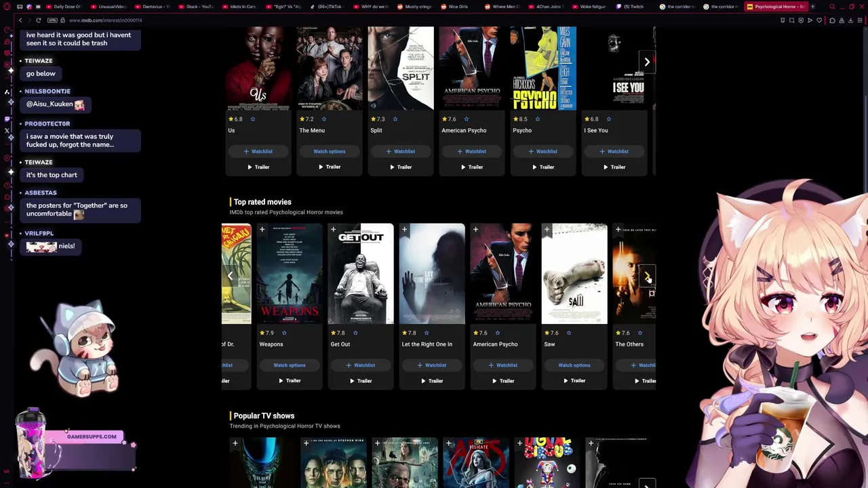Add Weapons poster to watchlist ribbon
The image size is (868, 488).
(x=262, y=230)
